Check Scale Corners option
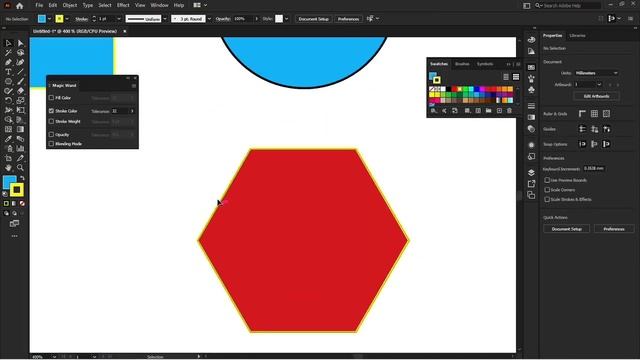The image size is (640, 360). tap(547, 190)
